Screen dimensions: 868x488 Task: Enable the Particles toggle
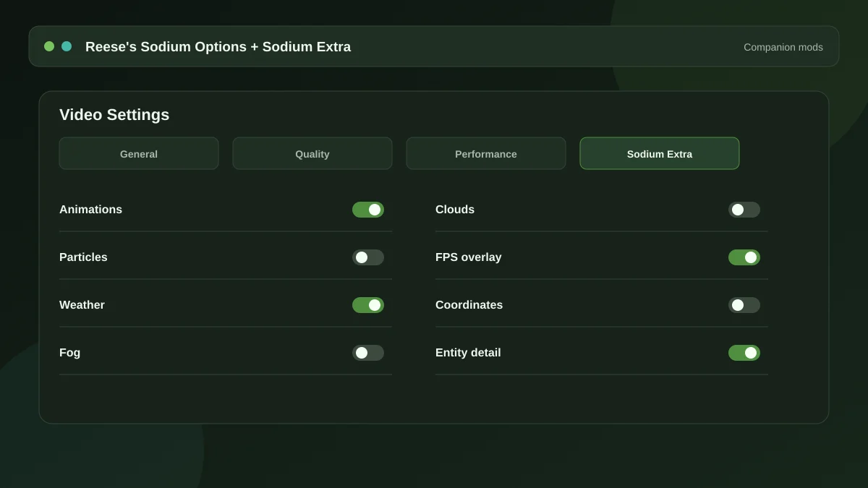pos(368,257)
